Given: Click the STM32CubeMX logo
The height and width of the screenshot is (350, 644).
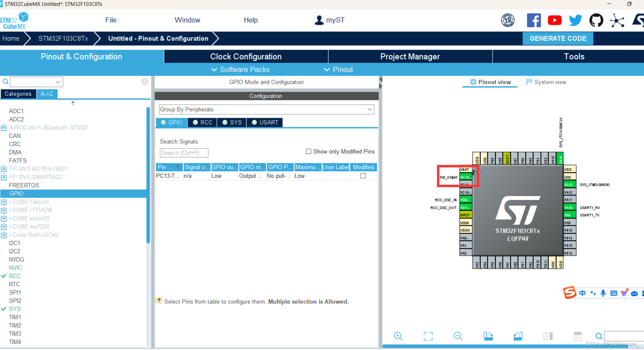Looking at the screenshot, I should point(14,21).
